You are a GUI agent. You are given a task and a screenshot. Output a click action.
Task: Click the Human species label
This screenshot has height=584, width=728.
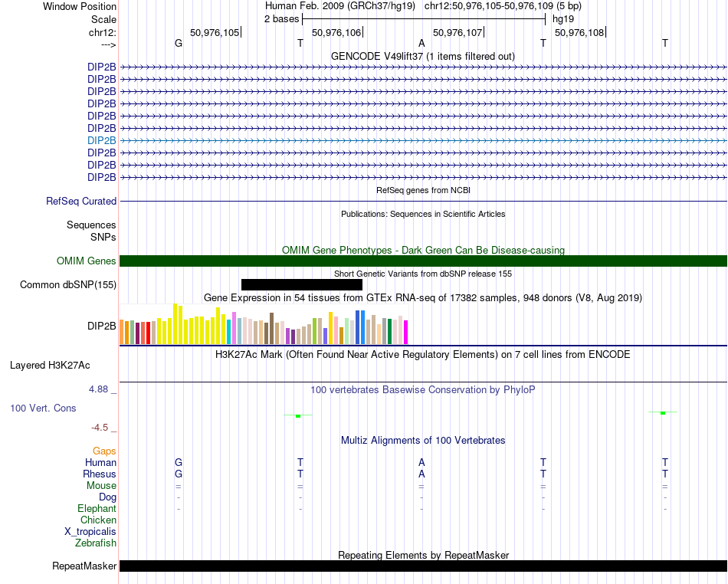(x=100, y=462)
